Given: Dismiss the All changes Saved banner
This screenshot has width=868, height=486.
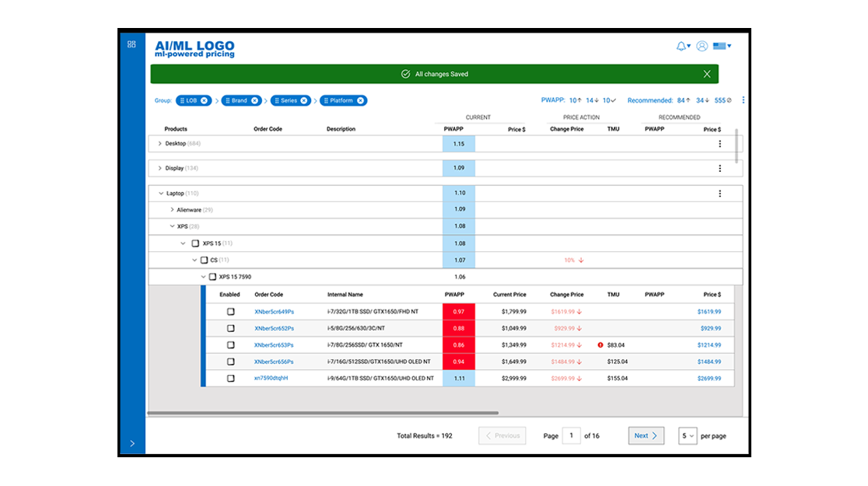Looking at the screenshot, I should click(x=707, y=74).
